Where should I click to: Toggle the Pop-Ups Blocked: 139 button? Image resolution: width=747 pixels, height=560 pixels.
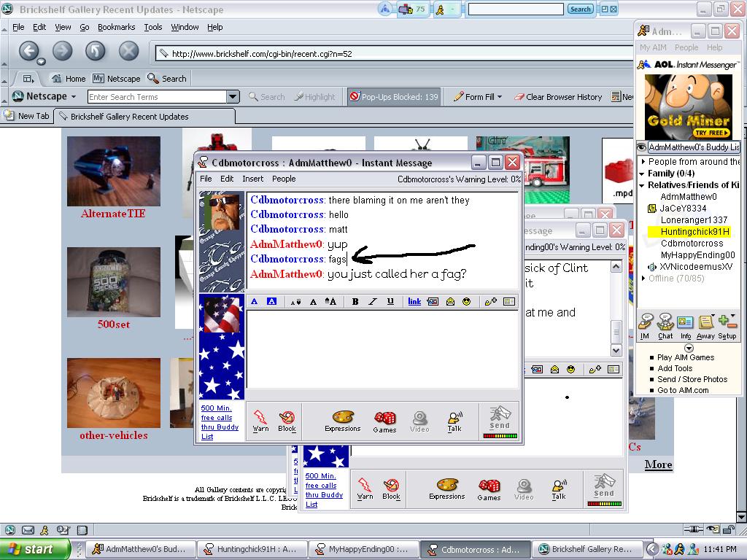click(x=394, y=97)
